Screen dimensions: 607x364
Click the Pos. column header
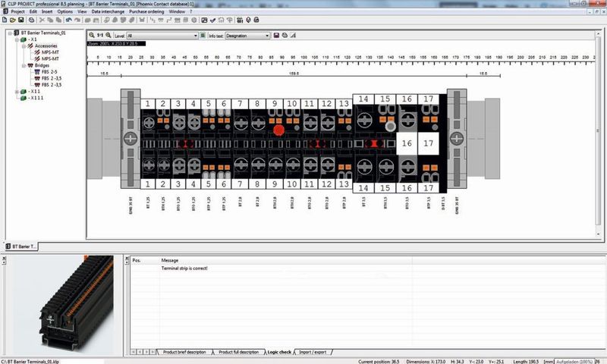[x=137, y=260]
